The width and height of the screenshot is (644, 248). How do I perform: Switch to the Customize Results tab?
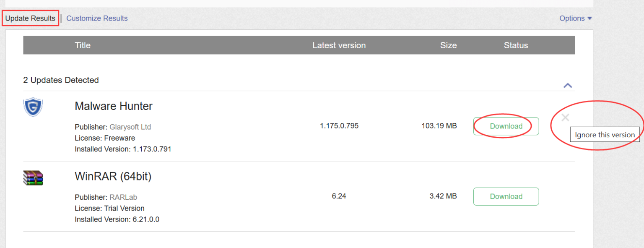tap(97, 18)
